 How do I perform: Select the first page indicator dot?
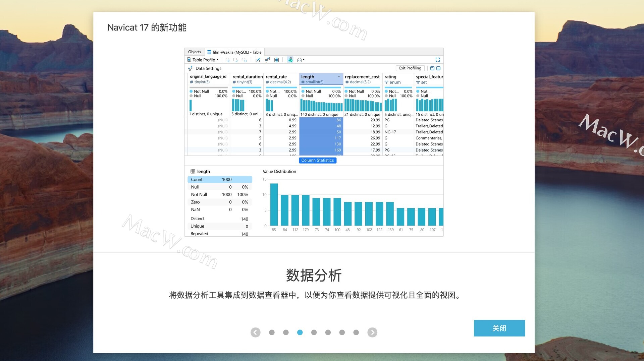click(272, 332)
